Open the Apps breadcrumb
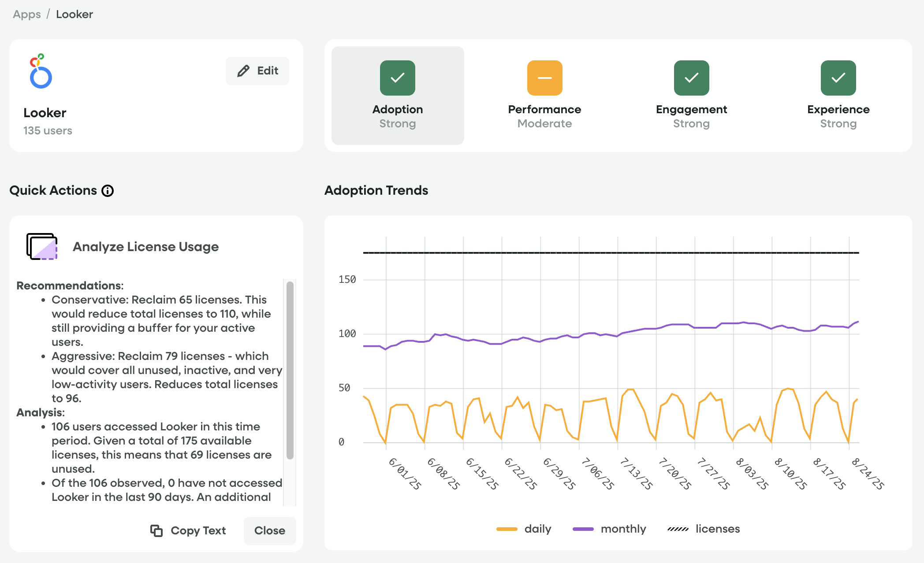This screenshot has height=563, width=924. (x=26, y=14)
